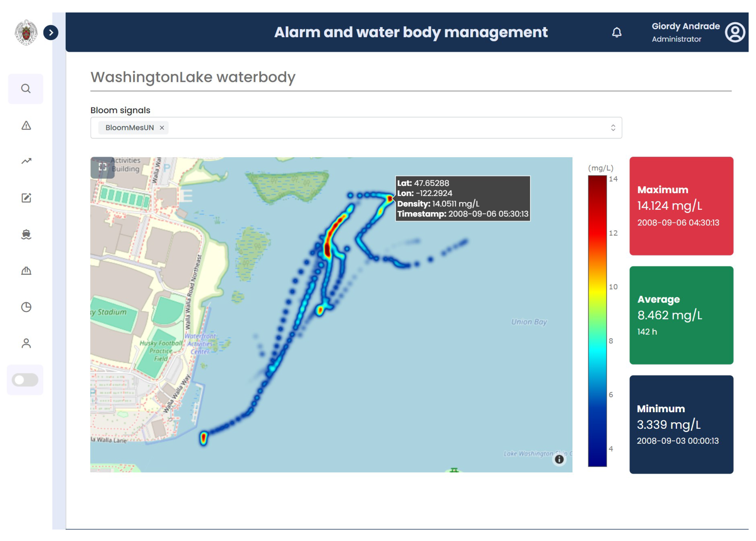Open the boat vessel sidebar icon
Image resolution: width=756 pixels, height=541 pixels.
pos(26,235)
